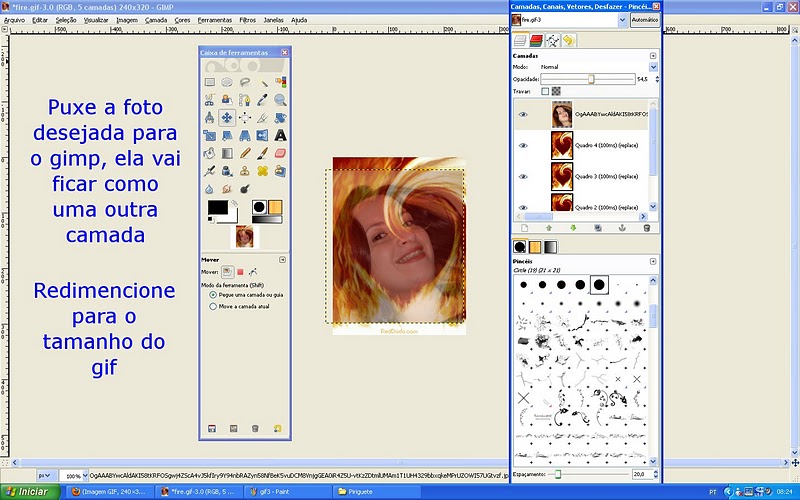Select the OgAAABYwc photo layer thumbnail
Image resolution: width=800 pixels, height=500 pixels.
coord(562,114)
